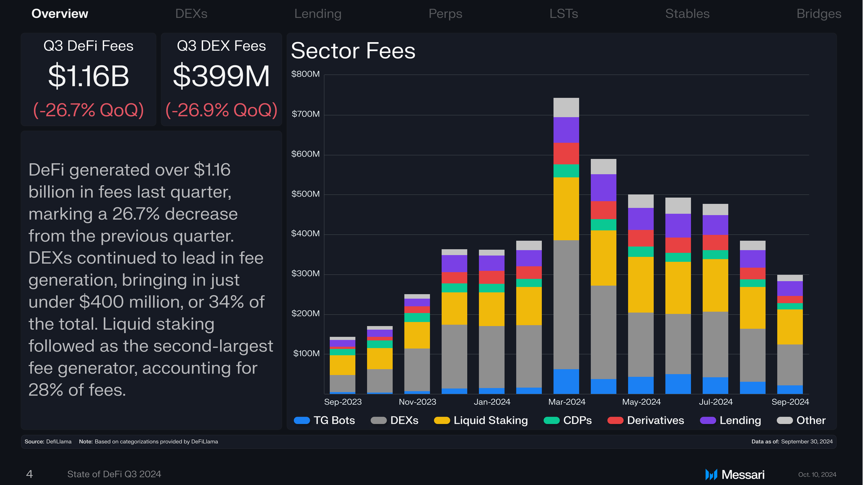Click the TG Bots blue legend swatch
This screenshot has width=868, height=485.
pos(302,421)
